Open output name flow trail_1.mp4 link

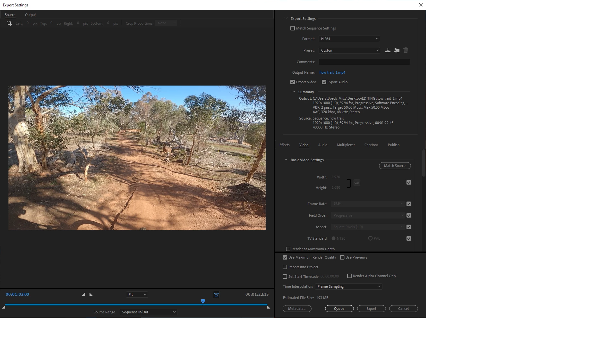click(x=332, y=72)
